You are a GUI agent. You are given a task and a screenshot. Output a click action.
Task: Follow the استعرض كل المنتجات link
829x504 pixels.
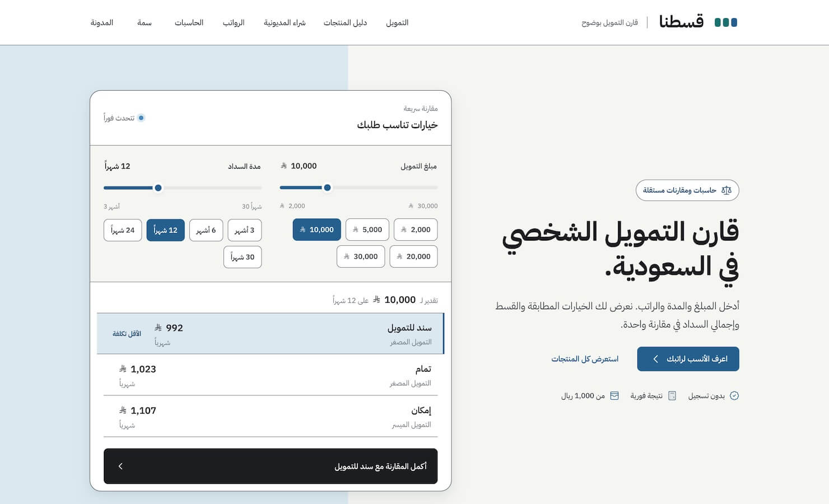tap(585, 359)
